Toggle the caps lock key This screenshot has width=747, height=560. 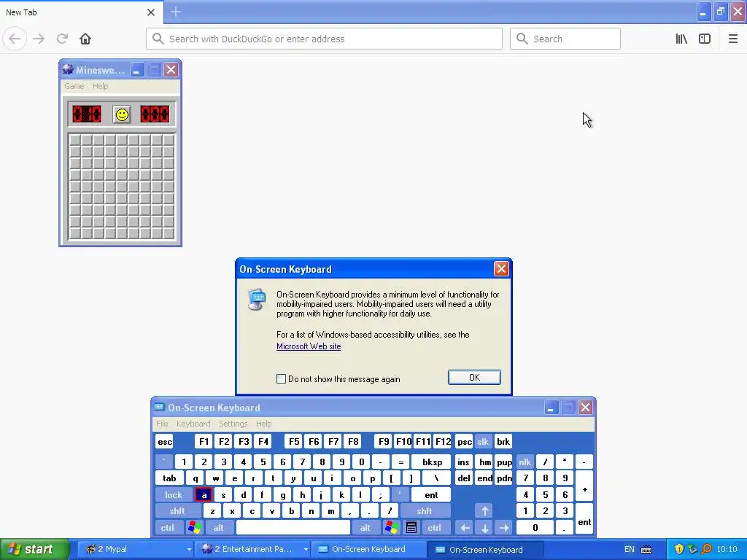(x=174, y=495)
